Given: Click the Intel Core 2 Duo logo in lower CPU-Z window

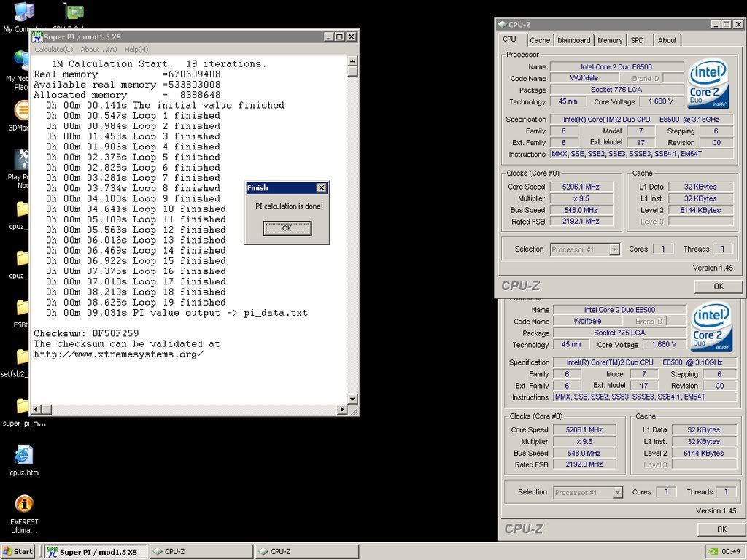Looking at the screenshot, I should [x=711, y=326].
